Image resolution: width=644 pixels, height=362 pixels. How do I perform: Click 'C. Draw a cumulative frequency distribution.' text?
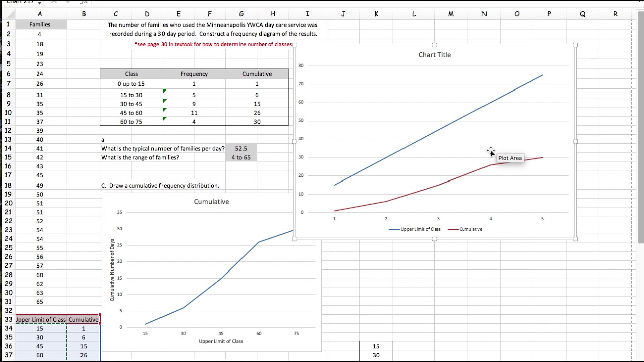(x=160, y=185)
